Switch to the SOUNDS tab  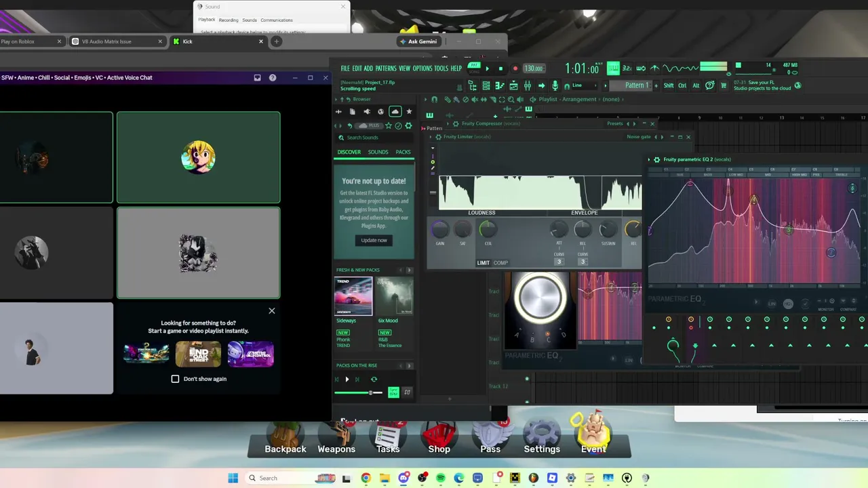378,152
